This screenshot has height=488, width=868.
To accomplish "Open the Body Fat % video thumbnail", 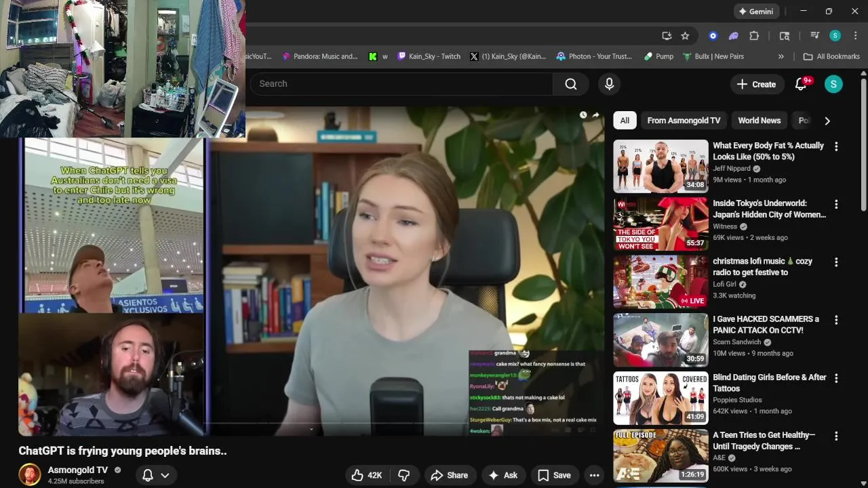I will [x=660, y=166].
